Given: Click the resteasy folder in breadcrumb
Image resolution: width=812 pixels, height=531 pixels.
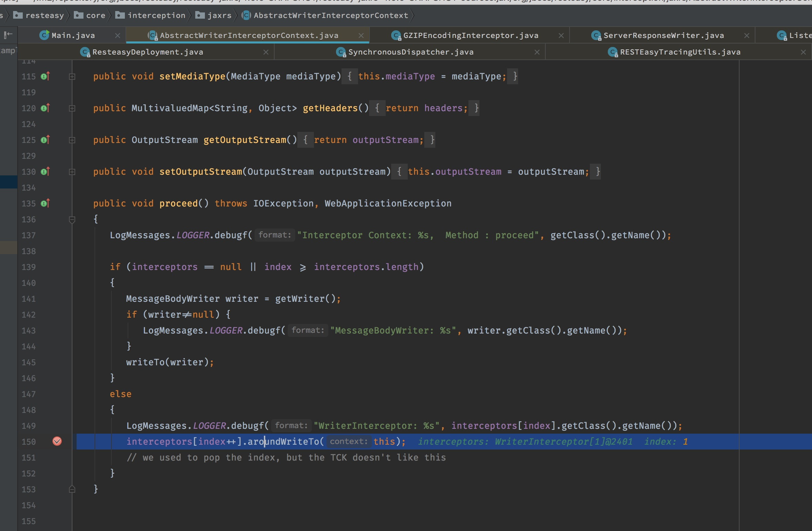Looking at the screenshot, I should (44, 15).
